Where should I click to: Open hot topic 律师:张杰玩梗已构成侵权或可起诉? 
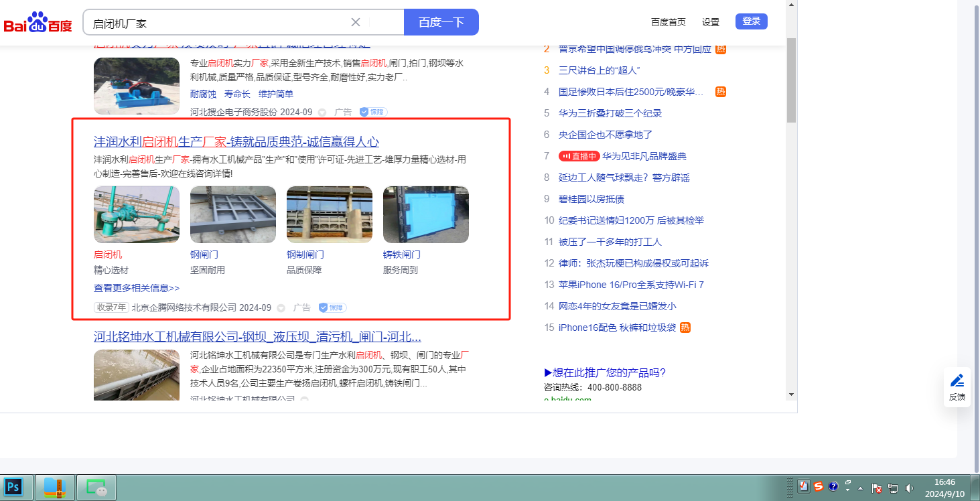point(634,263)
